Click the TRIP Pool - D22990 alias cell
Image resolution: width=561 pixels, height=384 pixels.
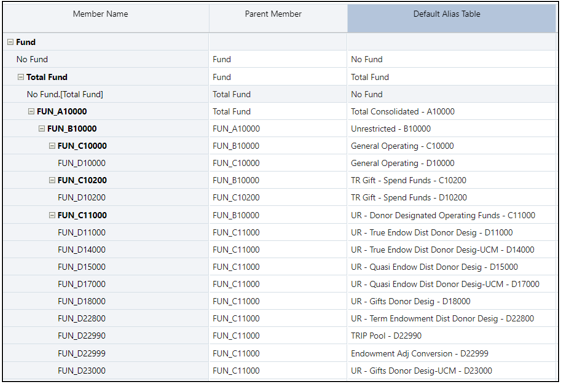click(x=452, y=336)
